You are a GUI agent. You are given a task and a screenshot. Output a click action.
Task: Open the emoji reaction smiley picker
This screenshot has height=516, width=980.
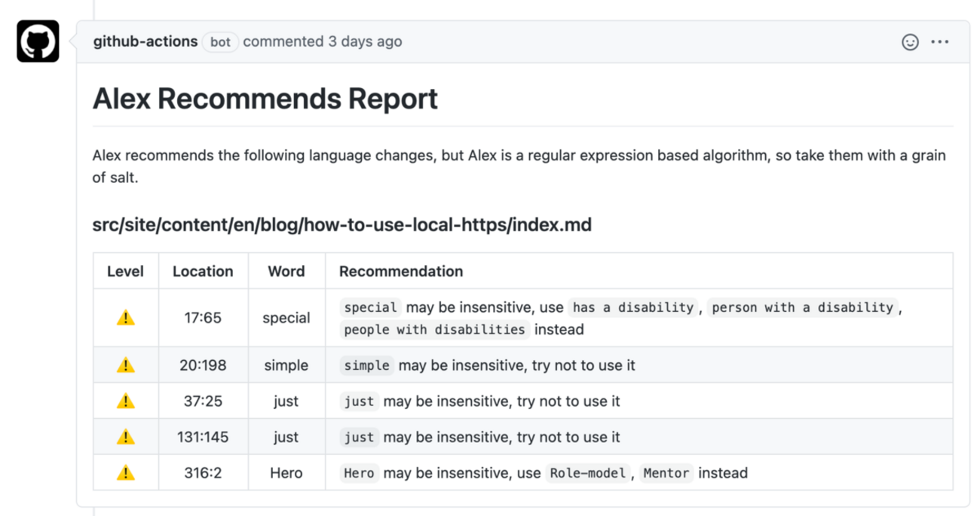point(910,42)
